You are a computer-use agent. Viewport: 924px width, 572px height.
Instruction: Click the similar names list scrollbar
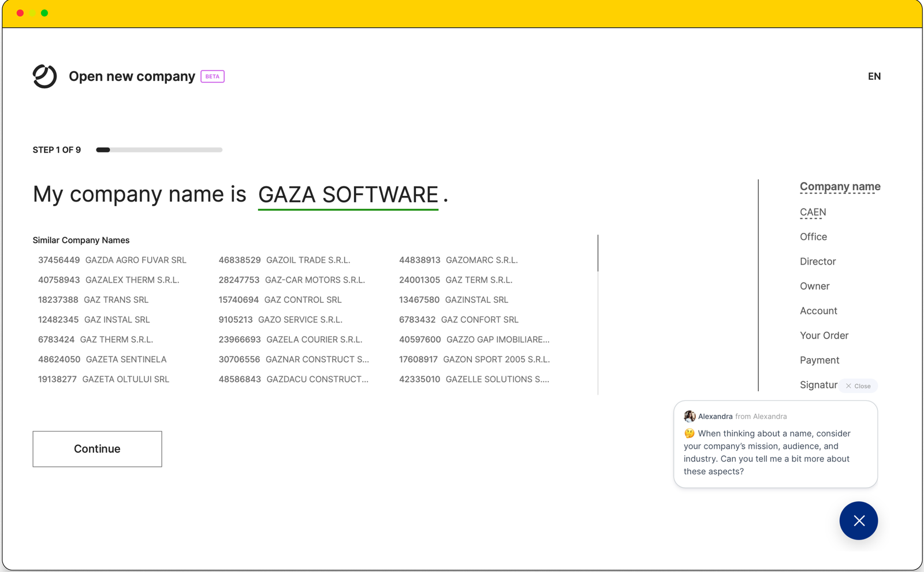tap(598, 253)
